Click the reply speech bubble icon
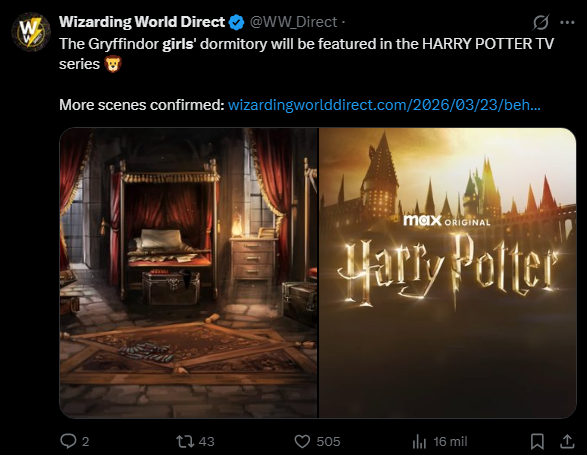 [x=68, y=441]
